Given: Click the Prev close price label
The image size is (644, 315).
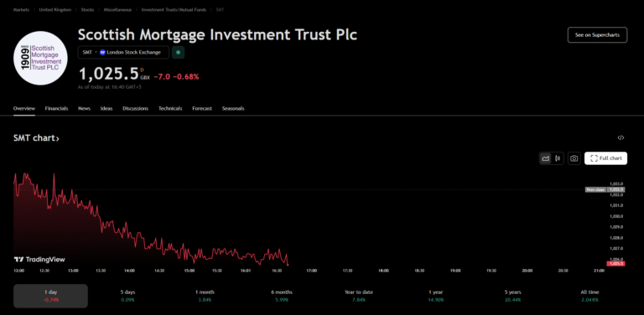Looking at the screenshot, I should tap(605, 189).
